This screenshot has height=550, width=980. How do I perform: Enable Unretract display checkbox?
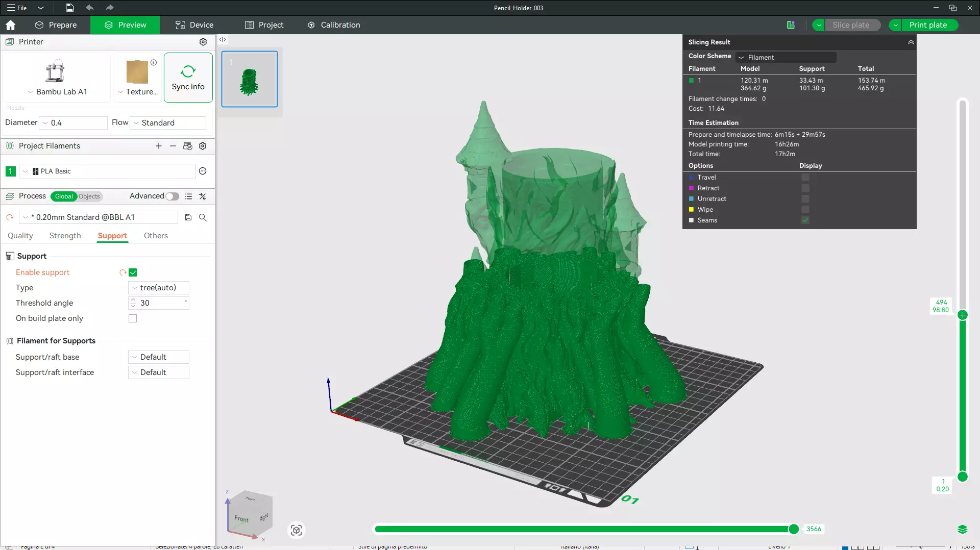point(805,199)
